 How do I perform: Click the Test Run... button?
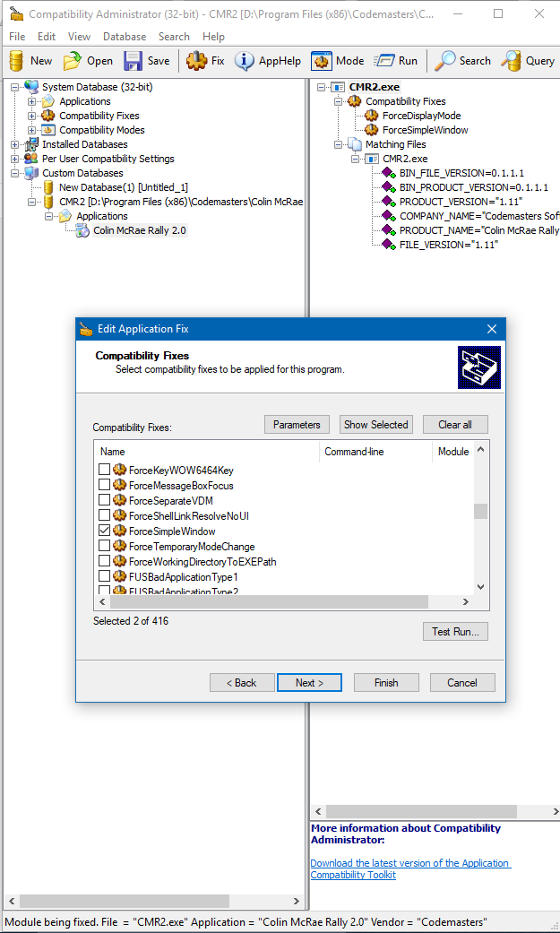[455, 631]
